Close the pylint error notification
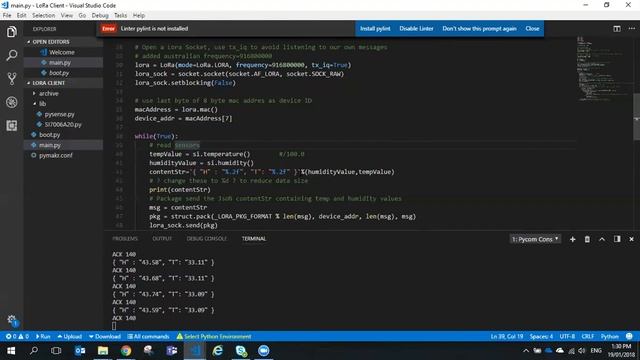640x360 pixels. click(532, 29)
